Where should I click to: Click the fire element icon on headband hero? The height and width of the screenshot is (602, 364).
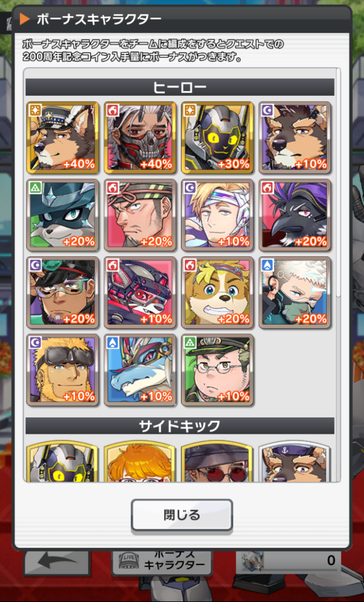coord(113,188)
